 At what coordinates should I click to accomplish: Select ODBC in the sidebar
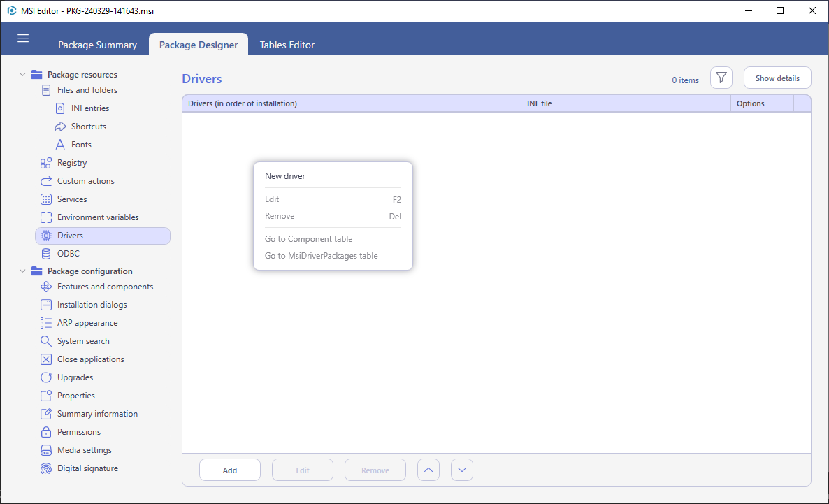69,254
